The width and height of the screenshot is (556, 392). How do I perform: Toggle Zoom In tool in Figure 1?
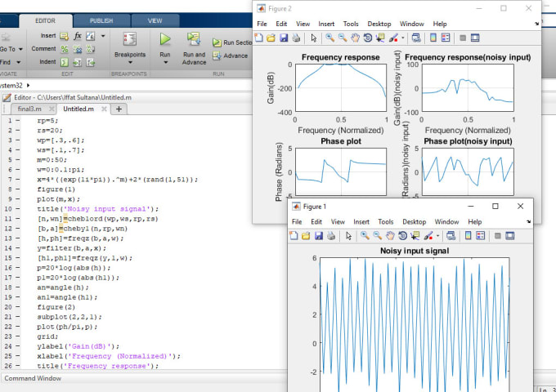click(x=365, y=235)
